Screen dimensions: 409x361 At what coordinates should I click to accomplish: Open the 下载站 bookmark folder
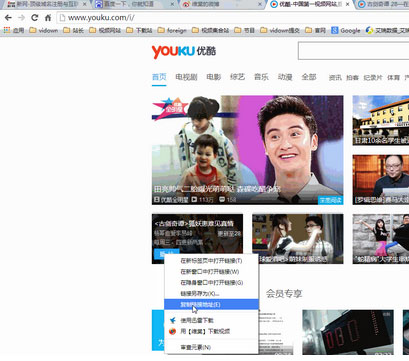pos(139,30)
